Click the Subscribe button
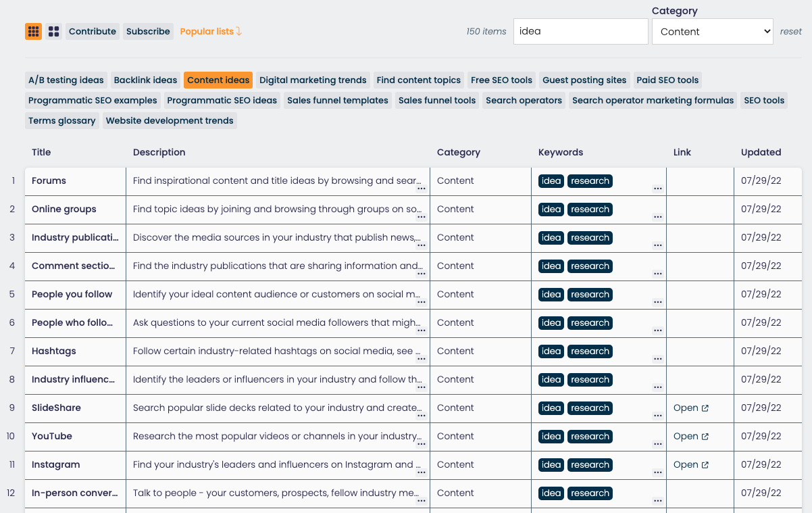This screenshot has width=812, height=513. [148, 31]
